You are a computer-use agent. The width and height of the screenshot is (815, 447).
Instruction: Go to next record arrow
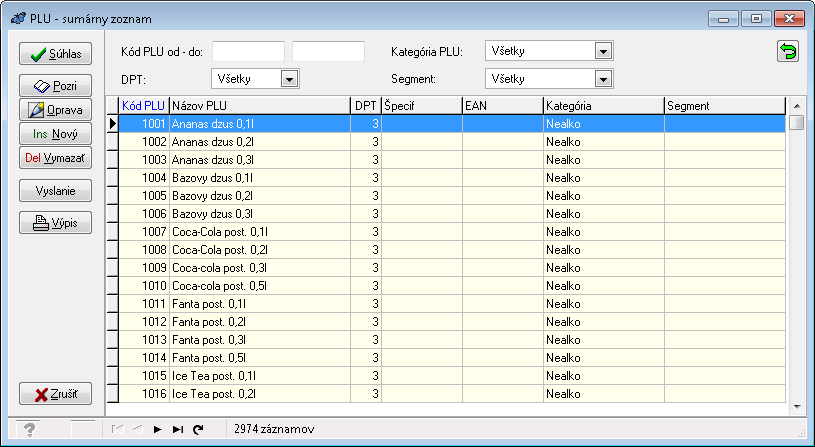pyautogui.click(x=157, y=429)
